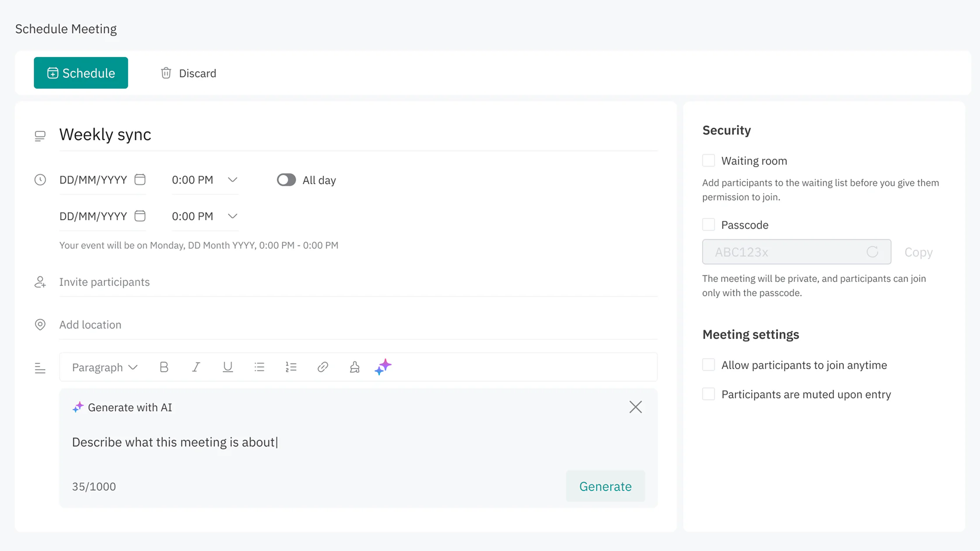Click the end date DD/MM/YYYY field
The image size is (980, 551).
pyautogui.click(x=93, y=216)
